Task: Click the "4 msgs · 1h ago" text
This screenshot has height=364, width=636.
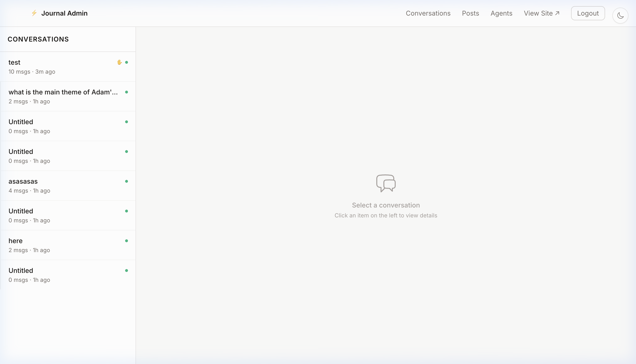Action: tap(29, 191)
